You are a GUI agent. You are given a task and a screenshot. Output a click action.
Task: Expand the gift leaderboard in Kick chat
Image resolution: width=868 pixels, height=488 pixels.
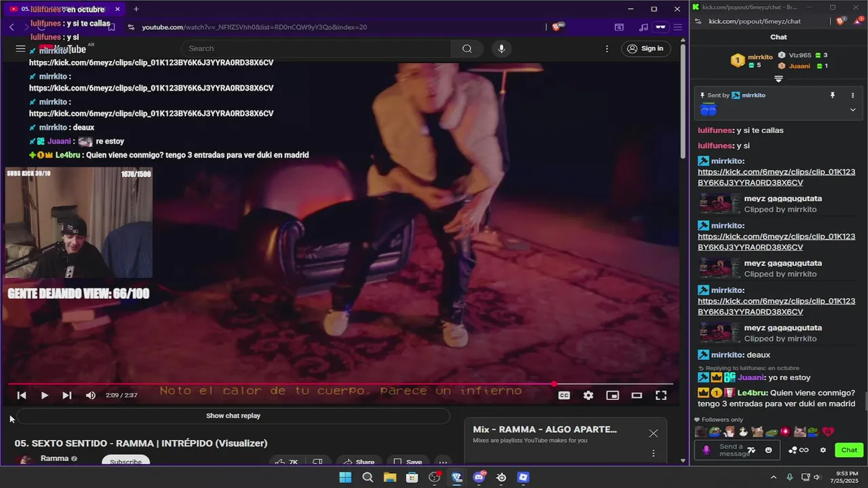point(778,79)
